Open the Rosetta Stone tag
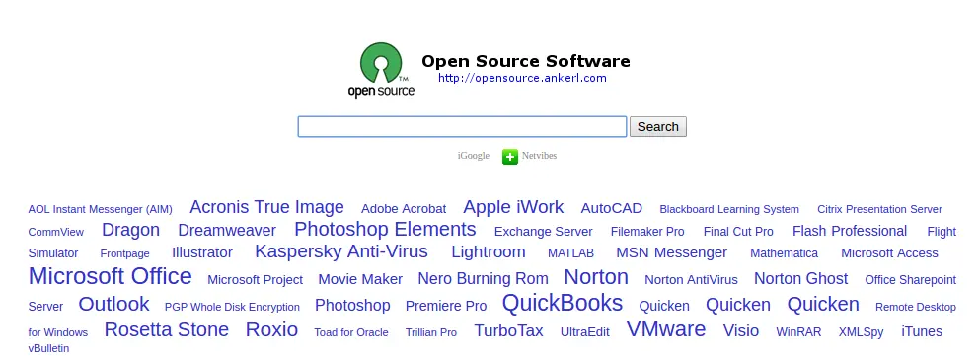 tap(166, 329)
